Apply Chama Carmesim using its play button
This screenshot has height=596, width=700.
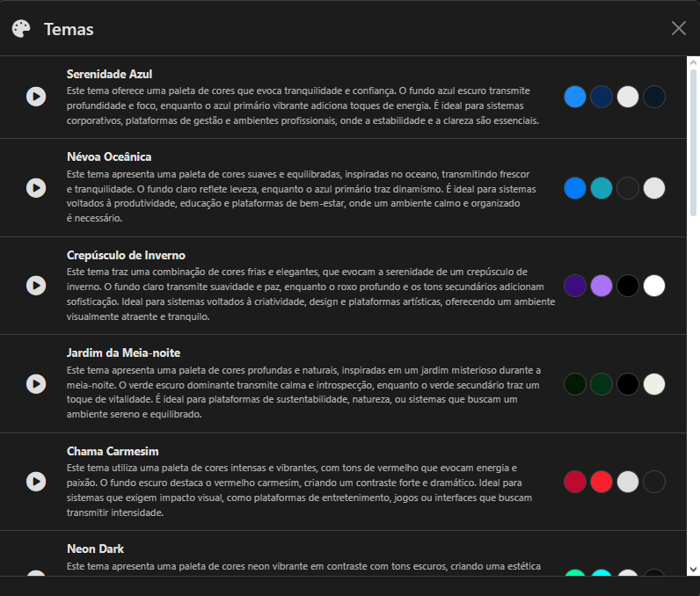coord(36,482)
